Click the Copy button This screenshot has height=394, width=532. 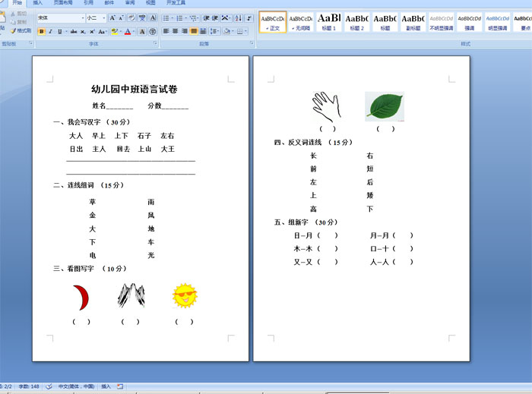[19, 22]
